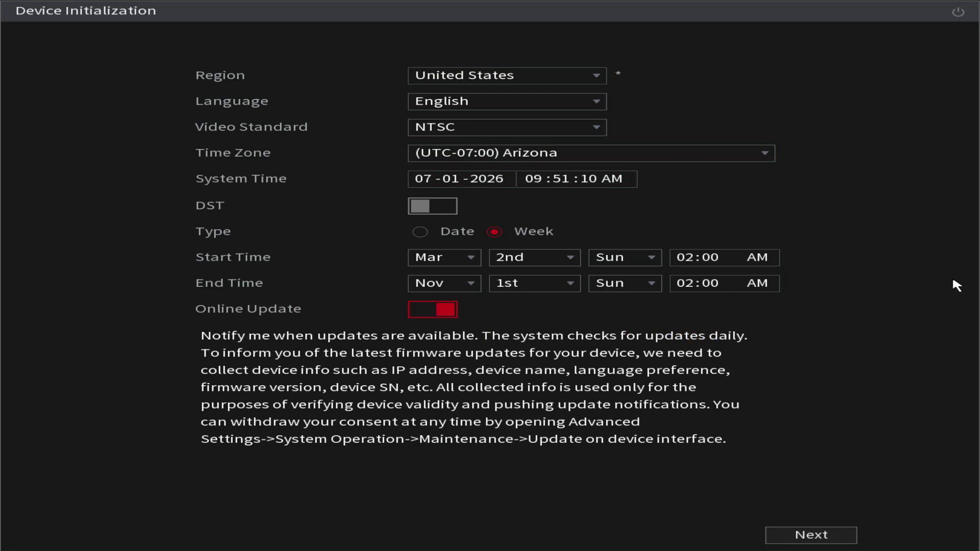
Task: Disable the Online Update toggle
Action: pyautogui.click(x=432, y=310)
